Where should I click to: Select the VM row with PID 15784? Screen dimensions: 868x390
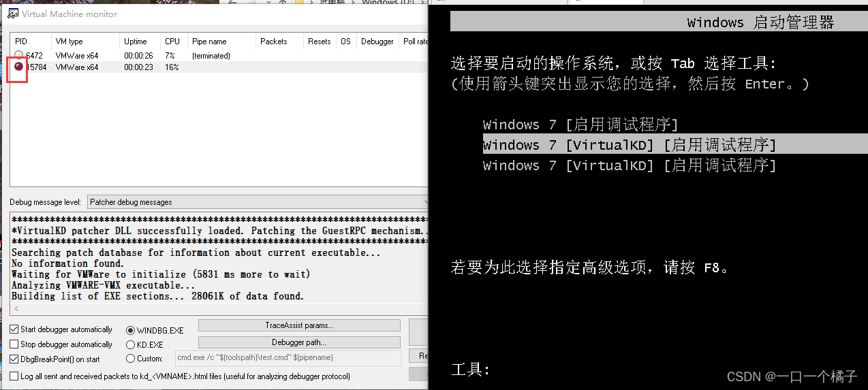(x=219, y=67)
